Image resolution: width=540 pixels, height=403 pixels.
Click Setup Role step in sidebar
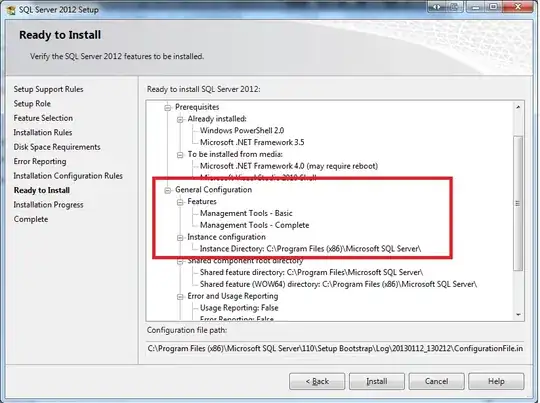click(x=32, y=104)
